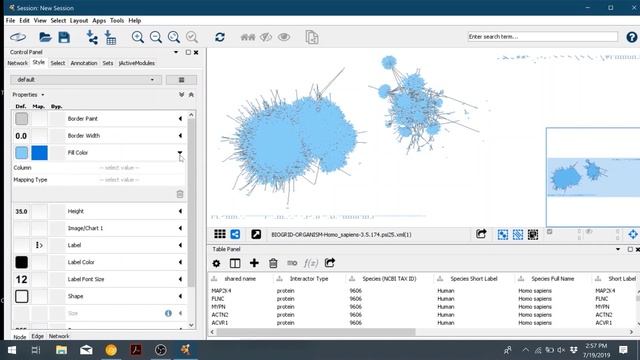Open Style options menu button
Screen dimensions: 640x360
pos(181,80)
